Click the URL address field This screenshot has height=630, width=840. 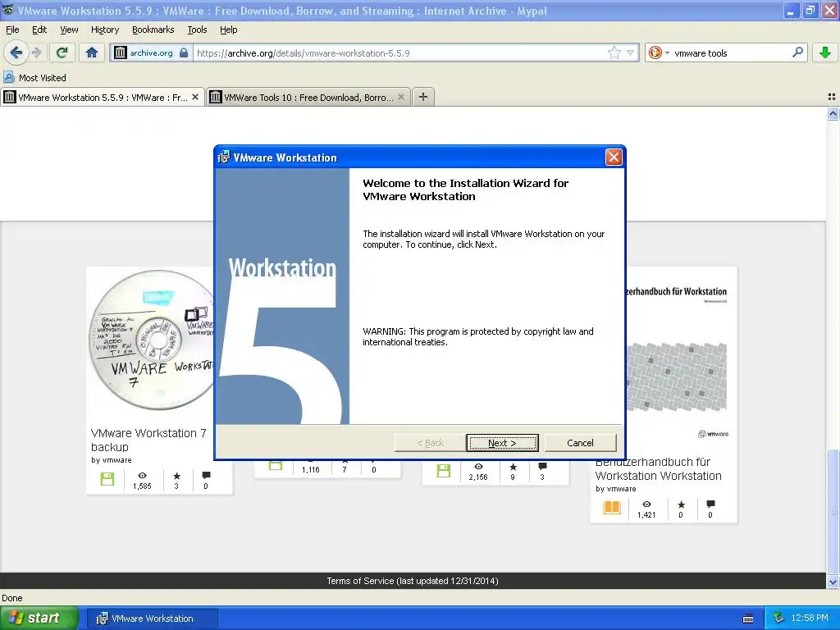(x=399, y=53)
